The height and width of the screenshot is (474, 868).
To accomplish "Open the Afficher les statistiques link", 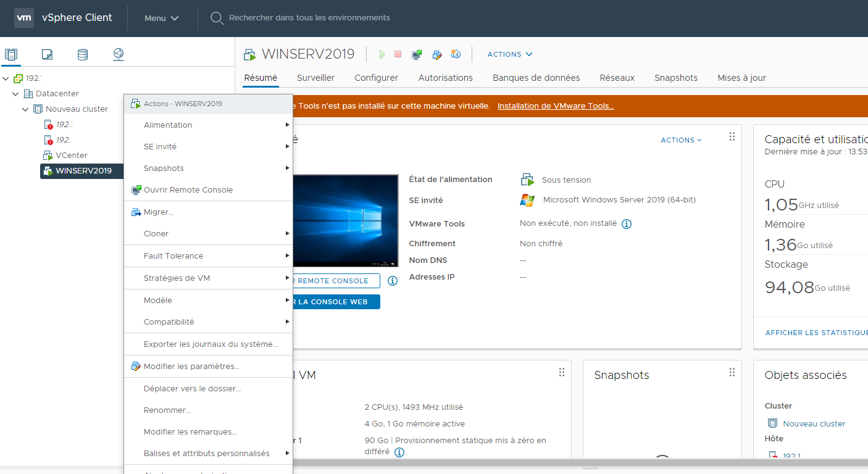I will 816,333.
